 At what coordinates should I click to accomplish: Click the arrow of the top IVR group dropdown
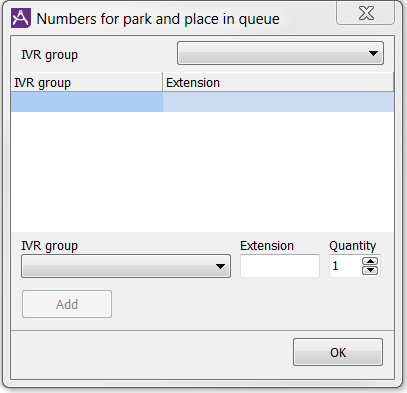tap(373, 53)
